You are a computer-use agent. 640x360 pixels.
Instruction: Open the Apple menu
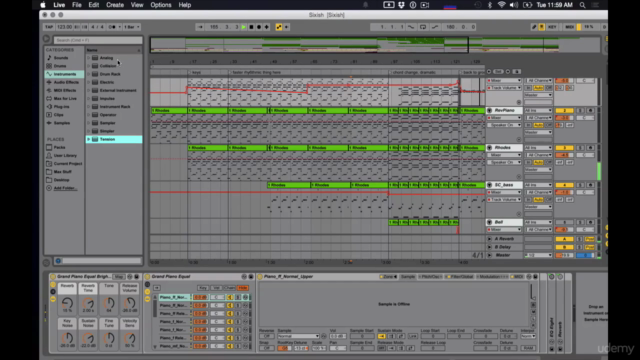click(43, 5)
